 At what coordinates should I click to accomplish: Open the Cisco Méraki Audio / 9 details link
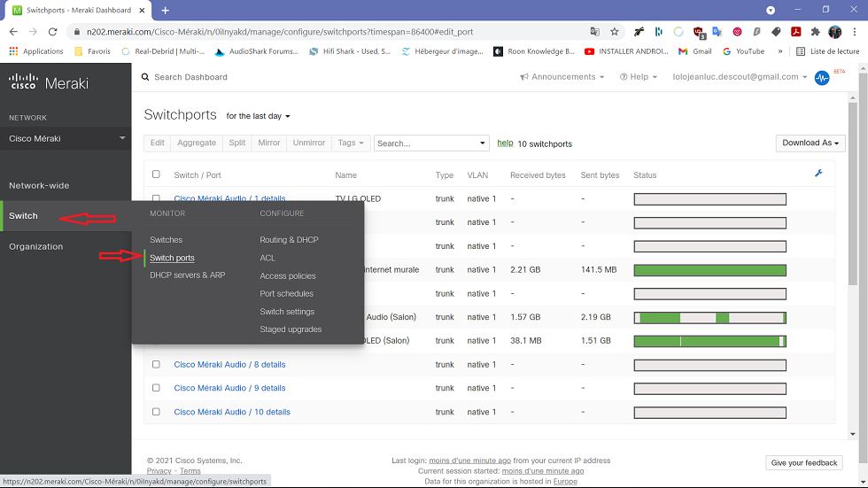point(229,388)
